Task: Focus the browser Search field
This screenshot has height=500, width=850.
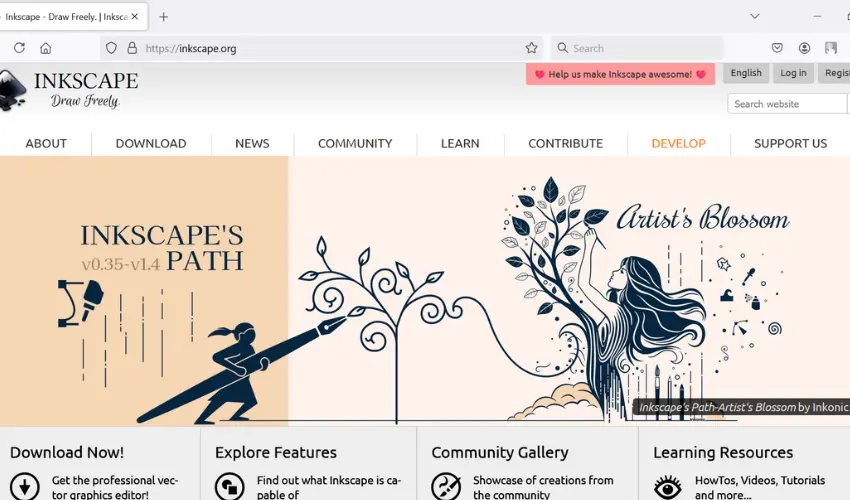Action: (637, 48)
